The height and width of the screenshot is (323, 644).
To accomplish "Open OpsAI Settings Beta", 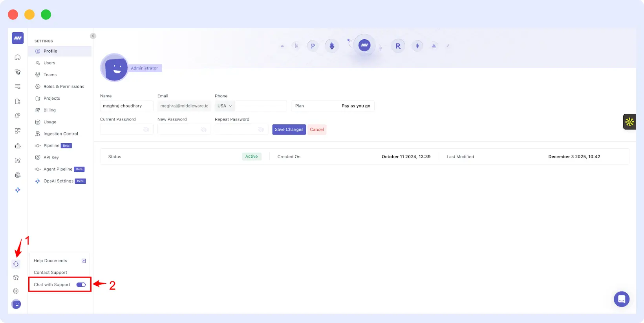I will pos(60,181).
